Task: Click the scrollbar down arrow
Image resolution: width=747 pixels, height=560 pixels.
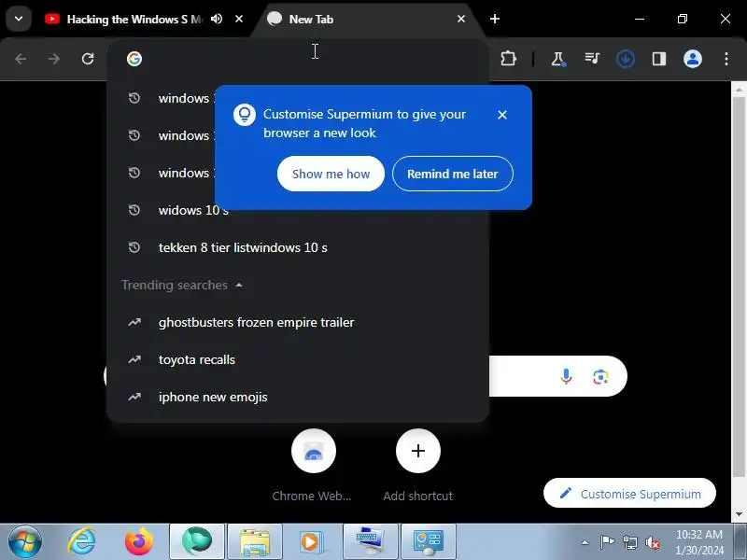Action: pos(739,515)
